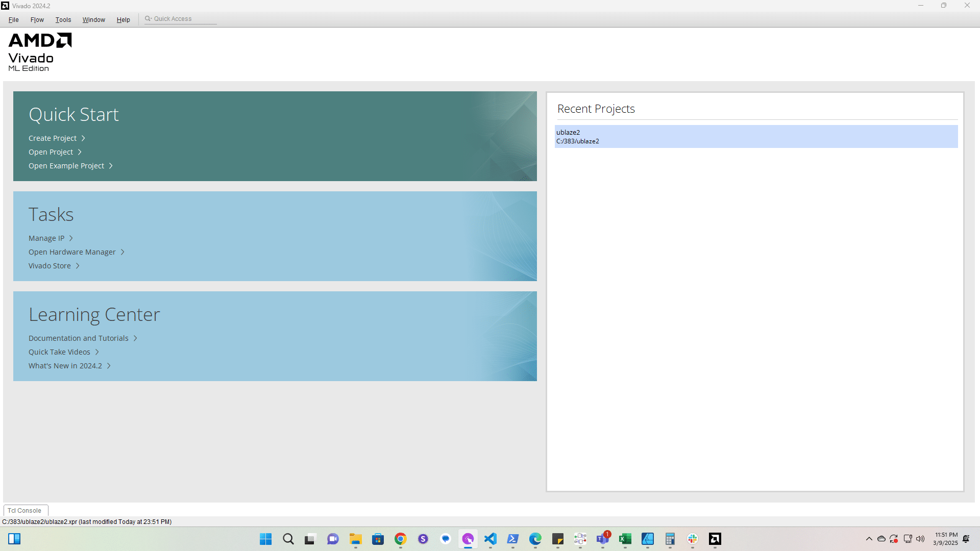Open Visual Studio Code from the taskbar
This screenshot has width=980, height=551.
pos(491,539)
